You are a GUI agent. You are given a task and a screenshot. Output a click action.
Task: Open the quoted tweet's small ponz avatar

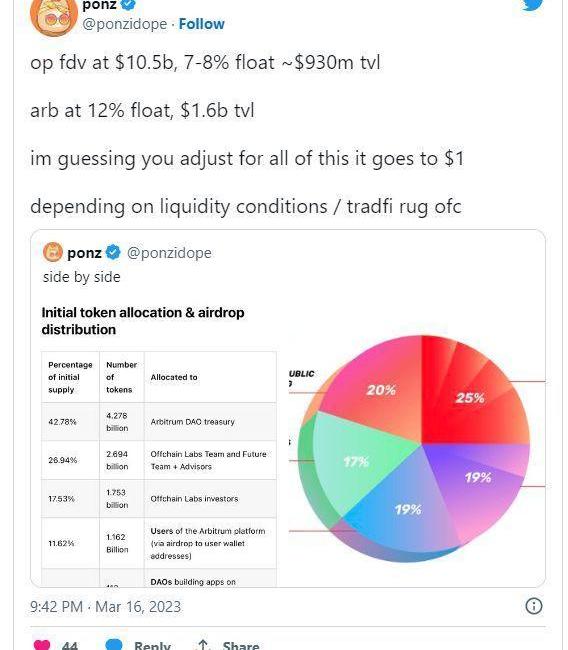point(53,252)
